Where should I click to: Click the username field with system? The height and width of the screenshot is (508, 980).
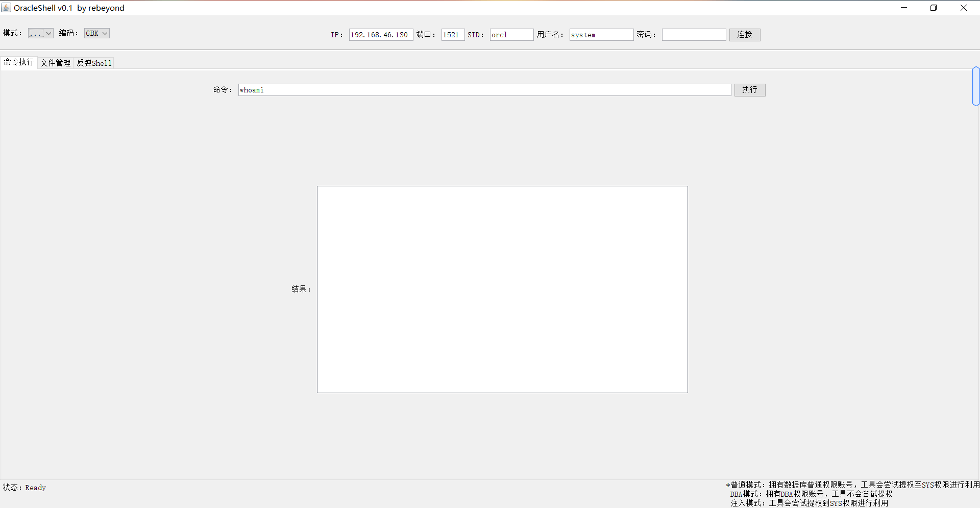point(601,35)
